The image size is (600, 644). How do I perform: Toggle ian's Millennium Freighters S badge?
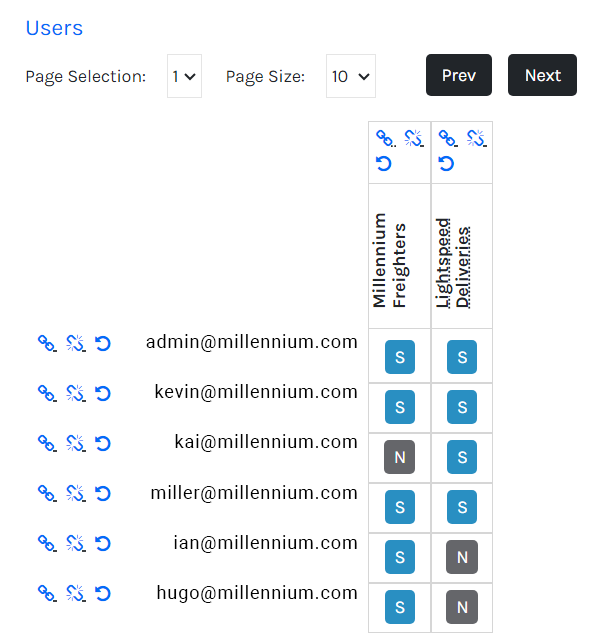pyautogui.click(x=400, y=557)
